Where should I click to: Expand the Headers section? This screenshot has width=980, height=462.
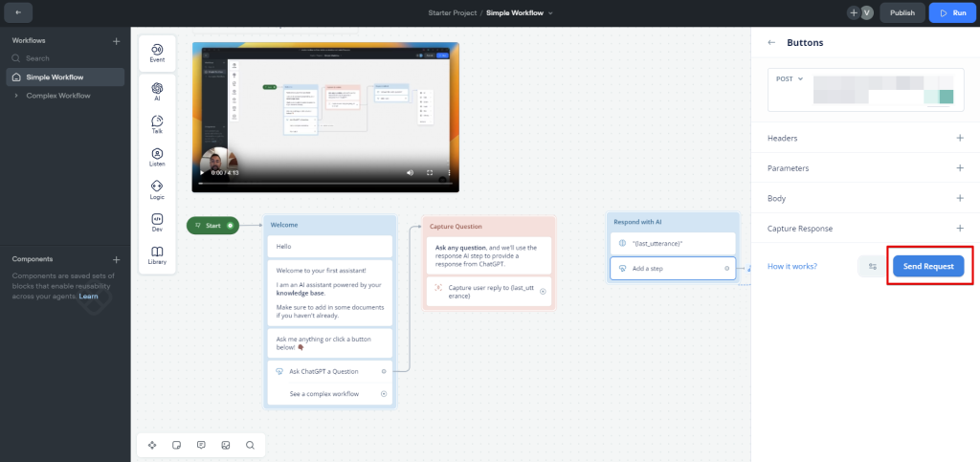tap(960, 139)
